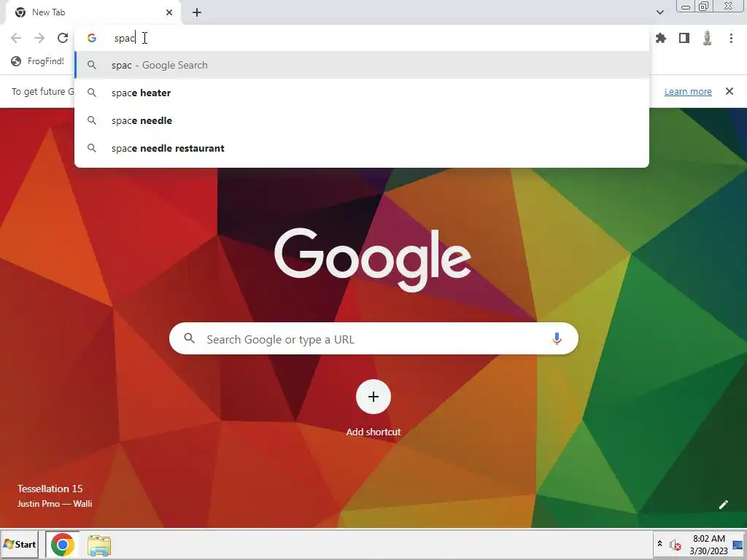The image size is (747, 560).
Task: Click the Google G icon in the omnibox
Action: click(x=92, y=38)
